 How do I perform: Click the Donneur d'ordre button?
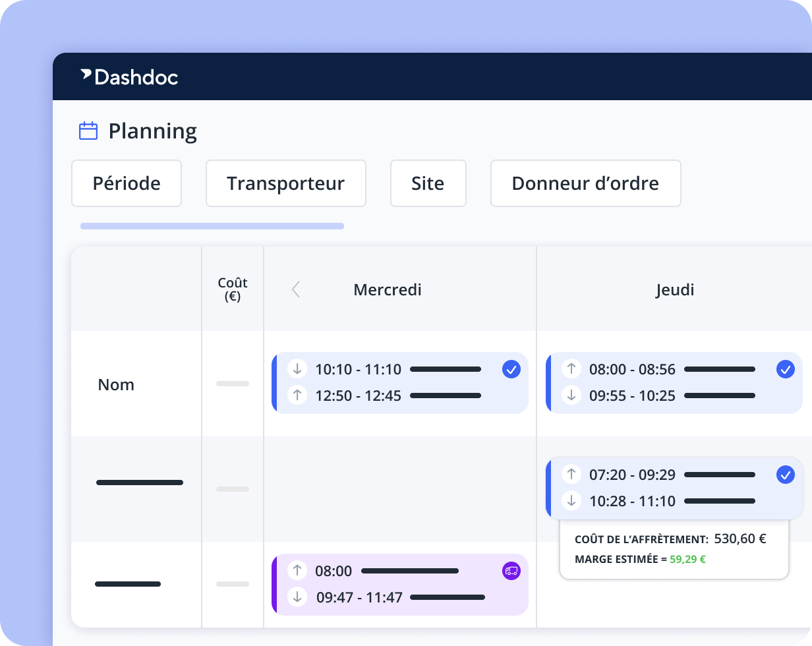click(585, 183)
